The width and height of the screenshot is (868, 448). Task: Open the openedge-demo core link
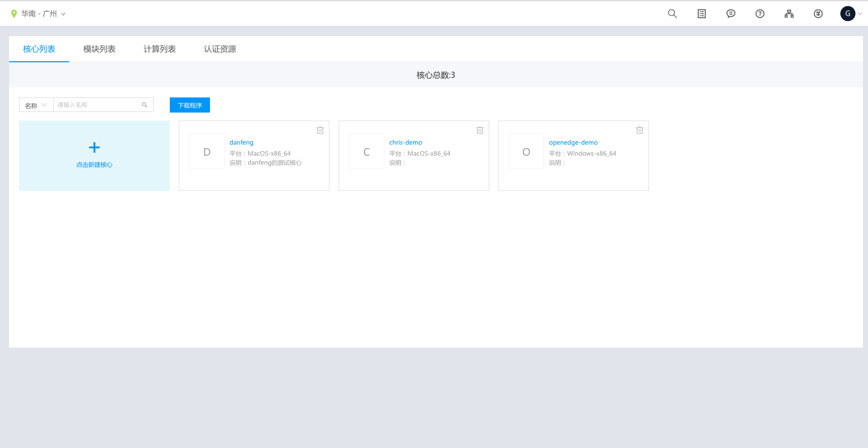click(573, 143)
